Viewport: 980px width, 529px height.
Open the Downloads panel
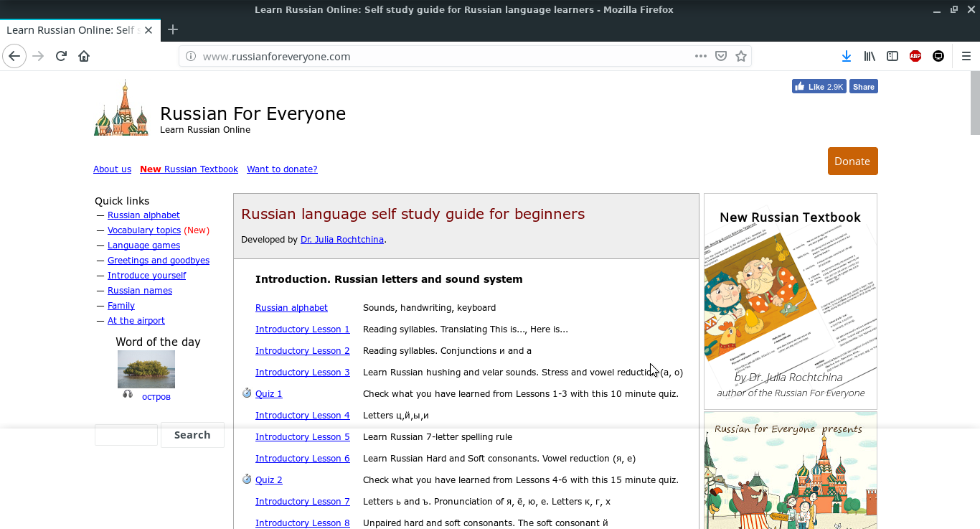(x=847, y=56)
